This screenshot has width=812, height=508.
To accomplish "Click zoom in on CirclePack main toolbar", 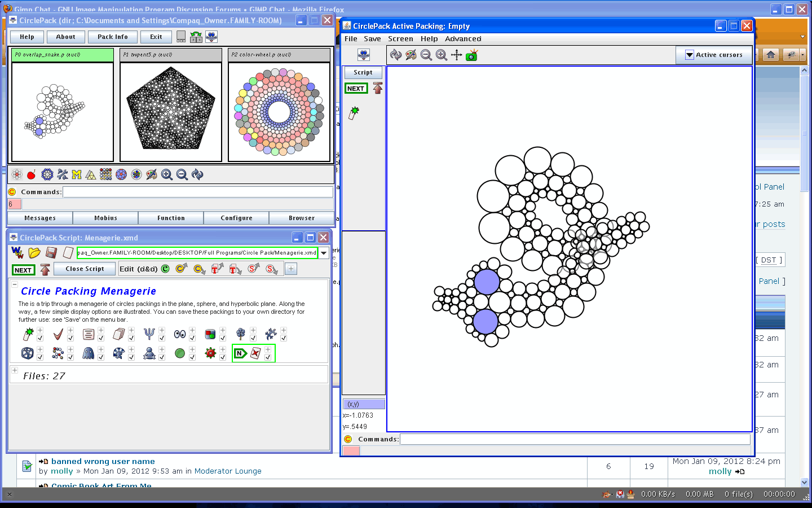I will tap(167, 175).
